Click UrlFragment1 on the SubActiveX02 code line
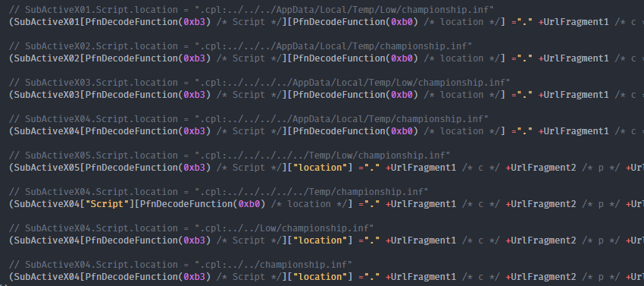The width and height of the screenshot is (644, 286). point(576,58)
